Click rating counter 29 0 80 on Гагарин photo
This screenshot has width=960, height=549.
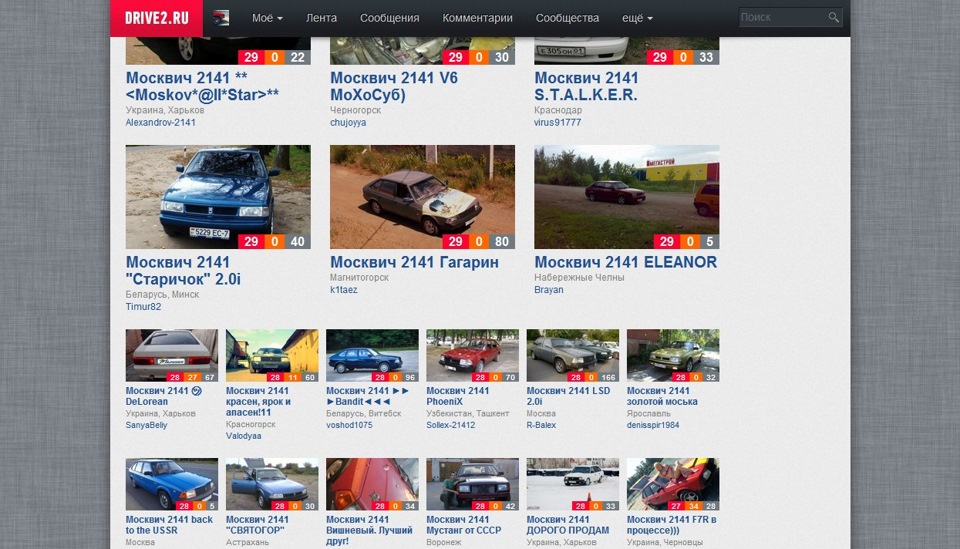click(478, 241)
